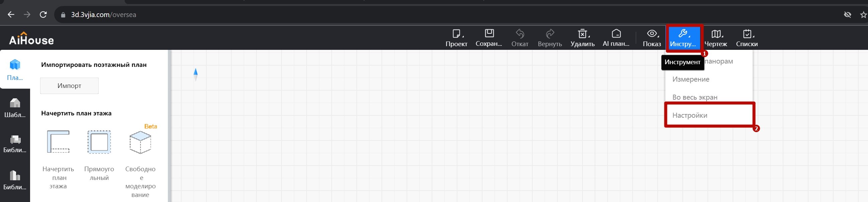Click the Удалить delete icon
Screen dimensions: 868x202
click(x=582, y=38)
